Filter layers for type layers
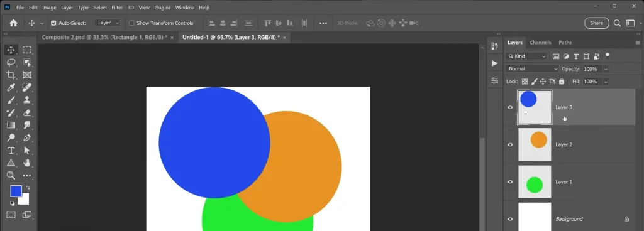Viewport: 644px width, 231px height. coord(576,56)
